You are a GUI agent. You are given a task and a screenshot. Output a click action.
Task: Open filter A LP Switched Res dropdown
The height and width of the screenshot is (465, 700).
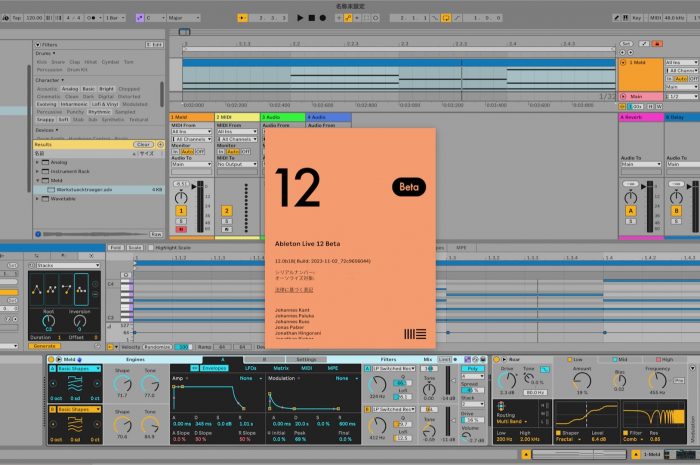click(x=394, y=369)
